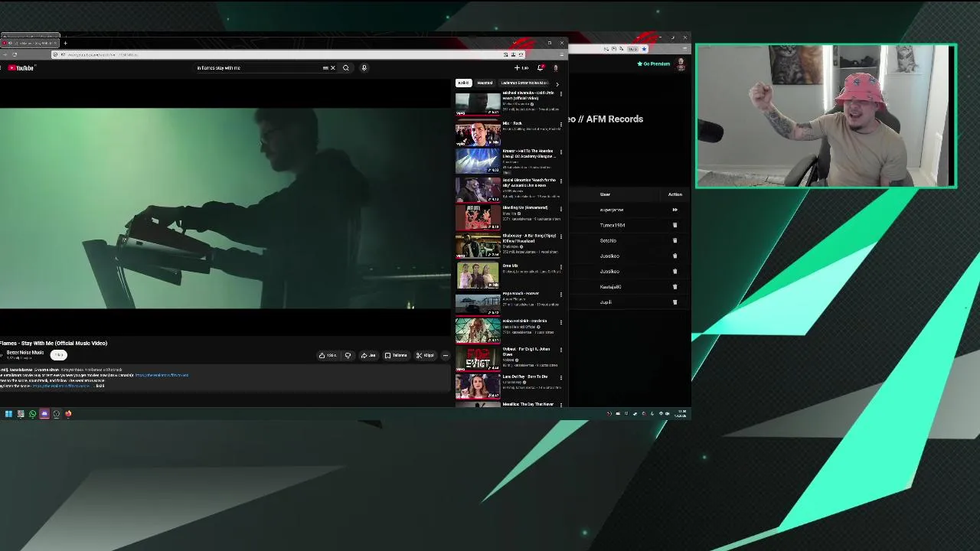This screenshot has height=551, width=980.
Task: Open WhatsApp from the taskbar
Action: pos(32,414)
